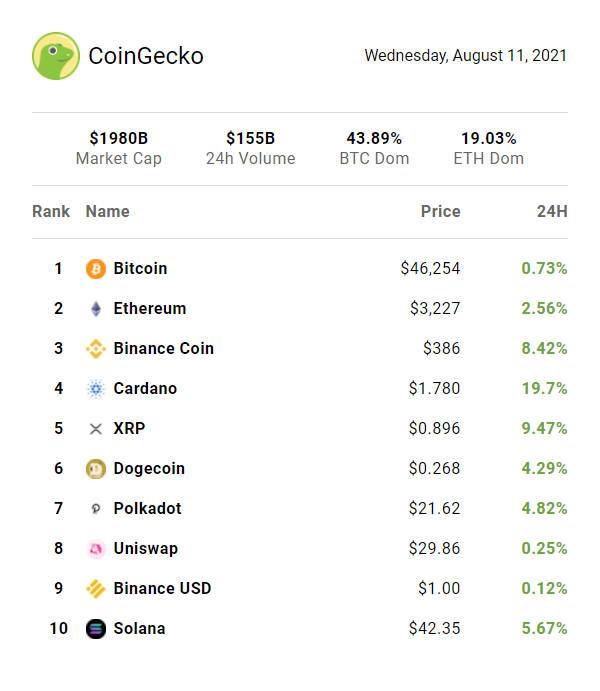Open the Solana coin link

pos(139,629)
